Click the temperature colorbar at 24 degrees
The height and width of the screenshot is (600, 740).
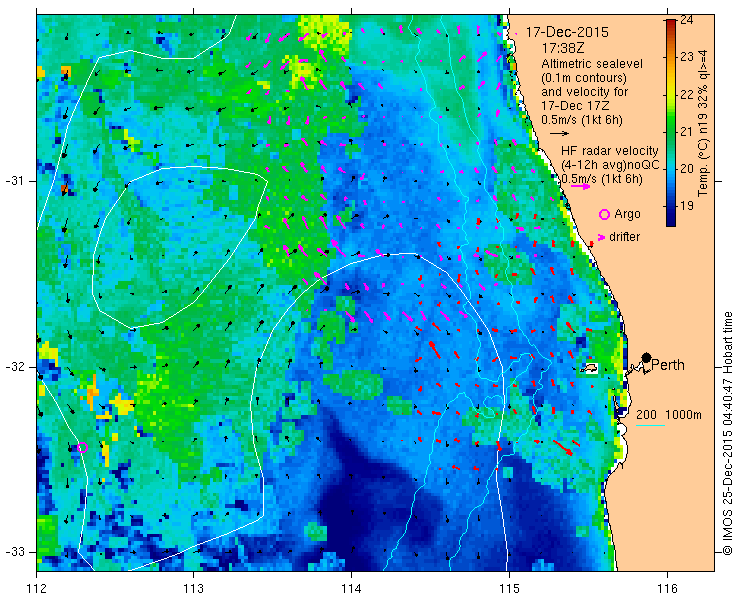click(670, 21)
